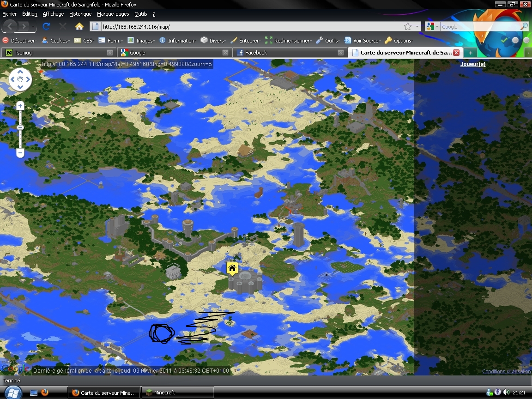The height and width of the screenshot is (399, 532).
Task: Close the Facebook tab
Action: coord(341,53)
